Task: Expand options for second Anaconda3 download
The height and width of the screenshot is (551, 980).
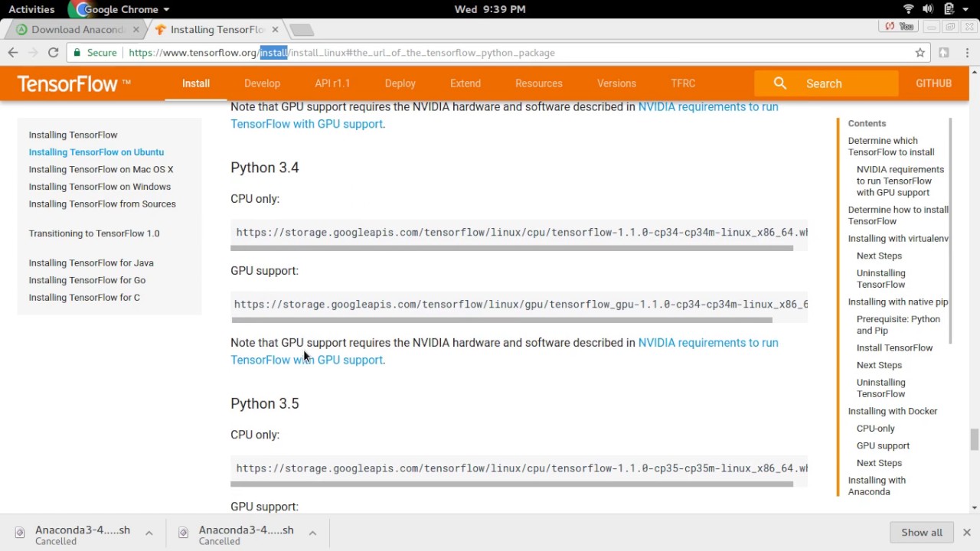Action: pos(312,533)
